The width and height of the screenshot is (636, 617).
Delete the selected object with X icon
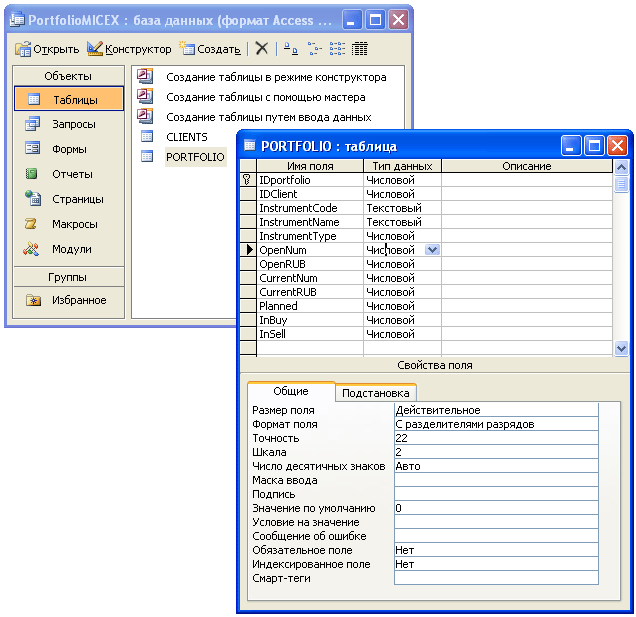[262, 49]
